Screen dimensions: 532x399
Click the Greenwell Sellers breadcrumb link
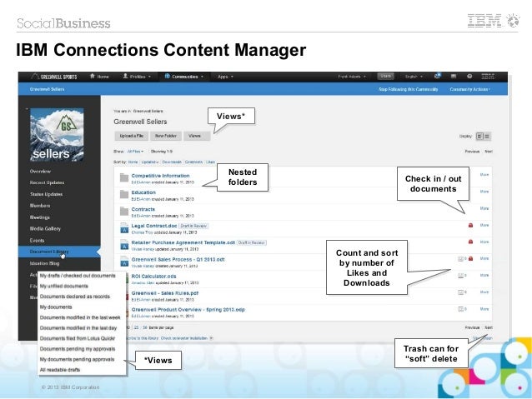tap(148, 111)
